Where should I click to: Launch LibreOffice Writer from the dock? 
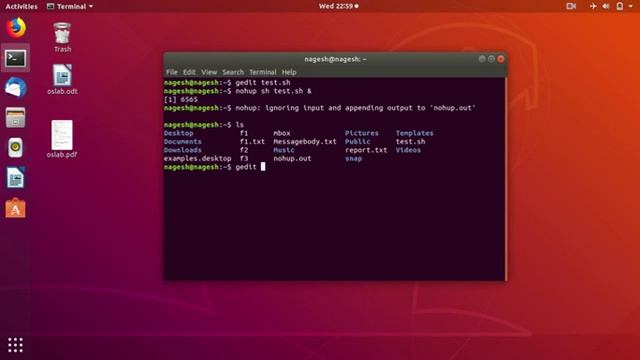coord(16,178)
